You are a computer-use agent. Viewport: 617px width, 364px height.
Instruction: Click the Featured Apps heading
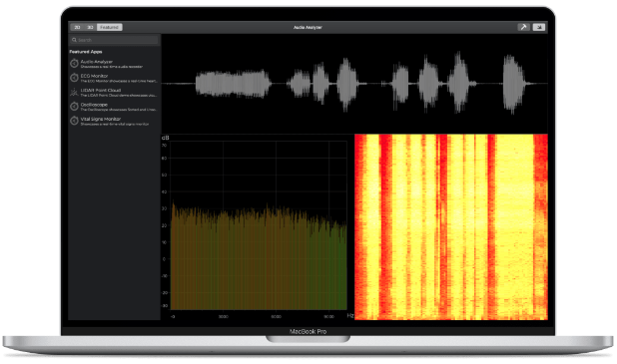pos(86,52)
